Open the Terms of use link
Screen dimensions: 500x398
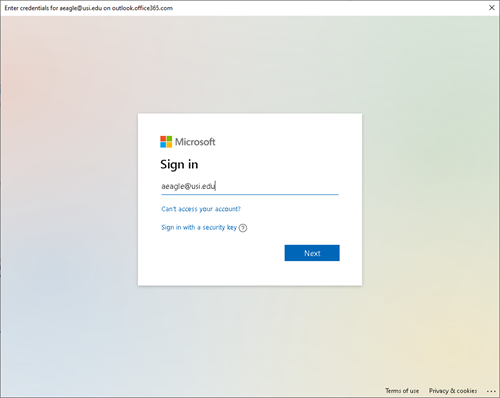tap(402, 391)
